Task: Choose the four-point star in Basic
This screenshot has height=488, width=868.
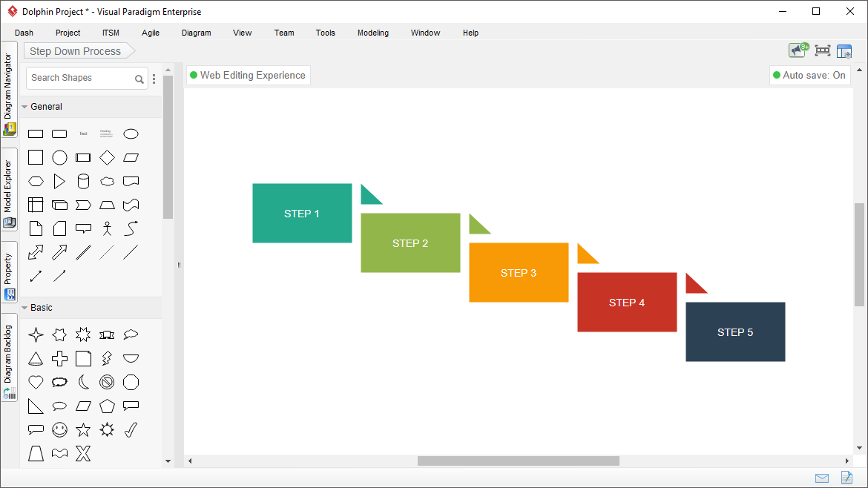Action: [x=36, y=334]
